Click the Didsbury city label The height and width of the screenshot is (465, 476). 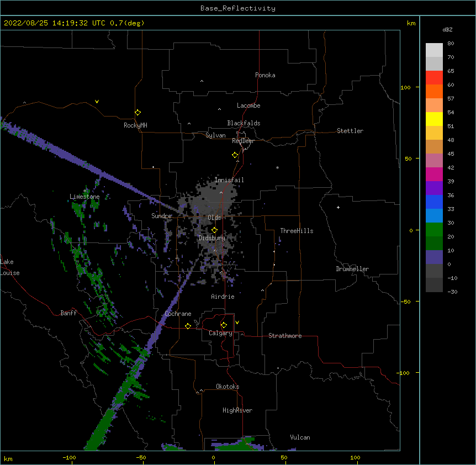[212, 238]
